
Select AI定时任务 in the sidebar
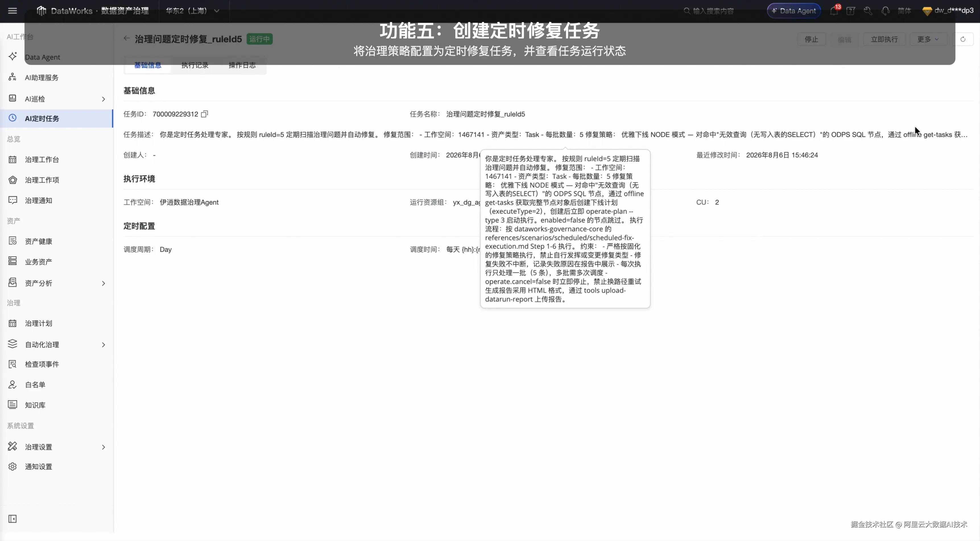pos(57,118)
